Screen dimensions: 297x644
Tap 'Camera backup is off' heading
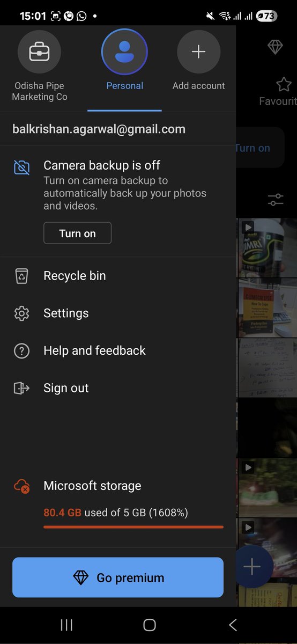(102, 165)
